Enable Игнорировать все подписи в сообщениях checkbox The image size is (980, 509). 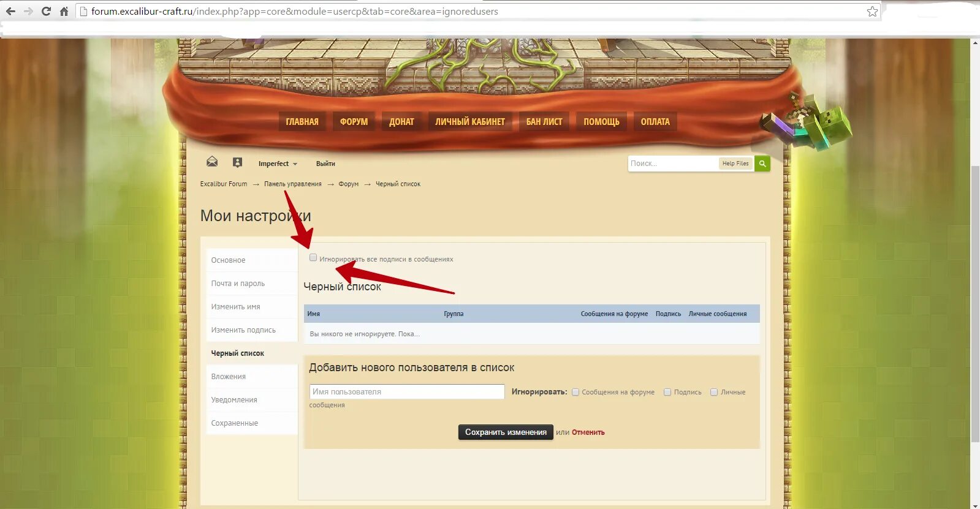coord(313,258)
